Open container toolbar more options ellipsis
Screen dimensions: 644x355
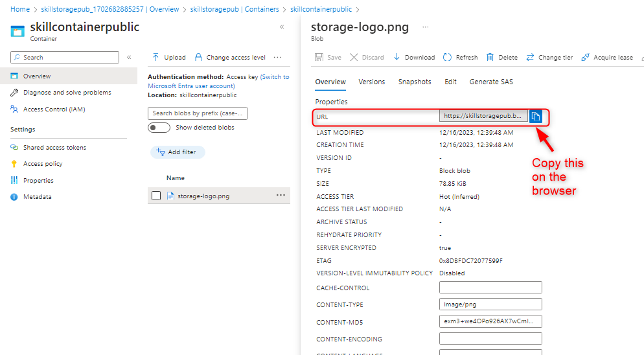point(278,57)
